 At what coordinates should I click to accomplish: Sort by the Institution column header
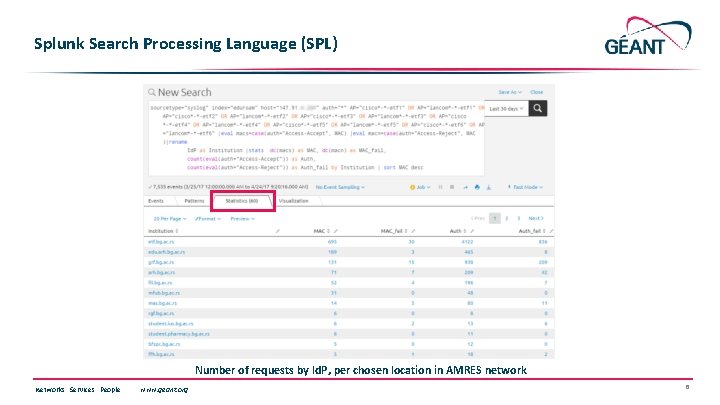click(x=163, y=231)
